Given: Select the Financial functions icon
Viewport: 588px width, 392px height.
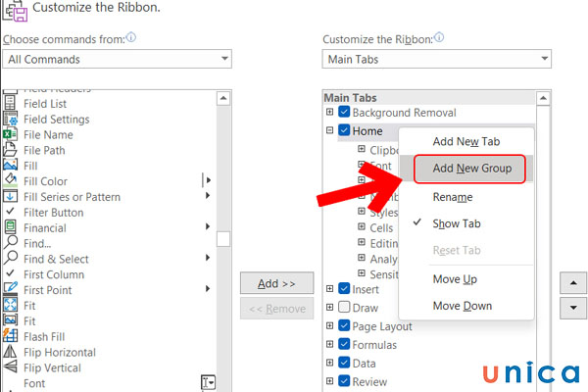Looking at the screenshot, I should click(x=10, y=227).
